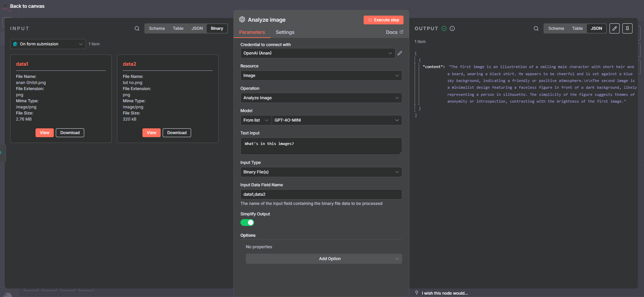
Task: Pin the output data with the pin icon
Action: pyautogui.click(x=627, y=28)
